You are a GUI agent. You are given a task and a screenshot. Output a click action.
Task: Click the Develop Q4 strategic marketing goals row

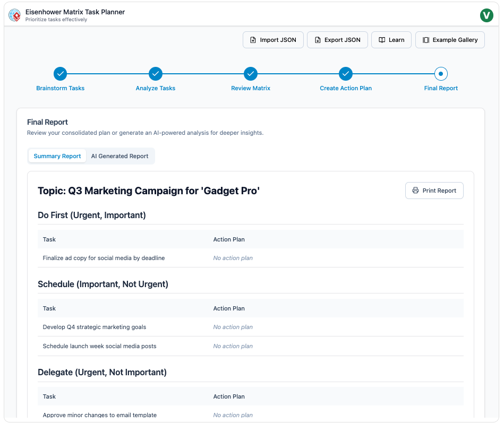(x=95, y=327)
